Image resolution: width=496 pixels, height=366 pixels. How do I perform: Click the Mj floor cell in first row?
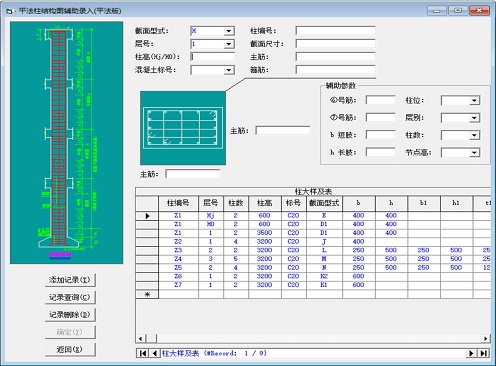click(211, 216)
